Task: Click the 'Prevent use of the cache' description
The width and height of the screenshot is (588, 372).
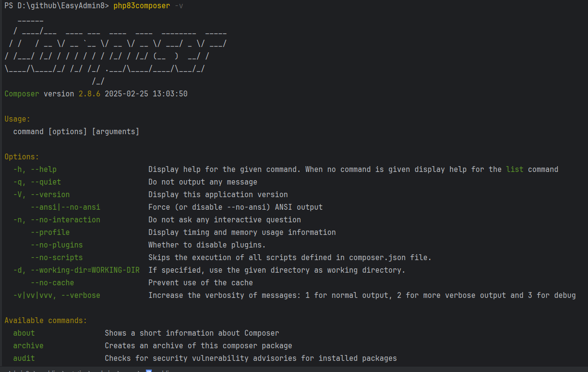Action: (201, 283)
